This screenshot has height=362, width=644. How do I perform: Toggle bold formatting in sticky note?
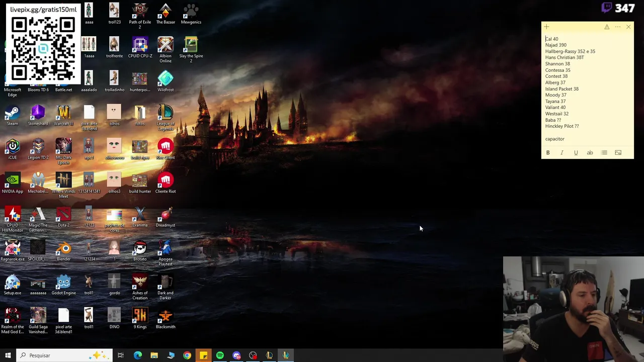548,153
